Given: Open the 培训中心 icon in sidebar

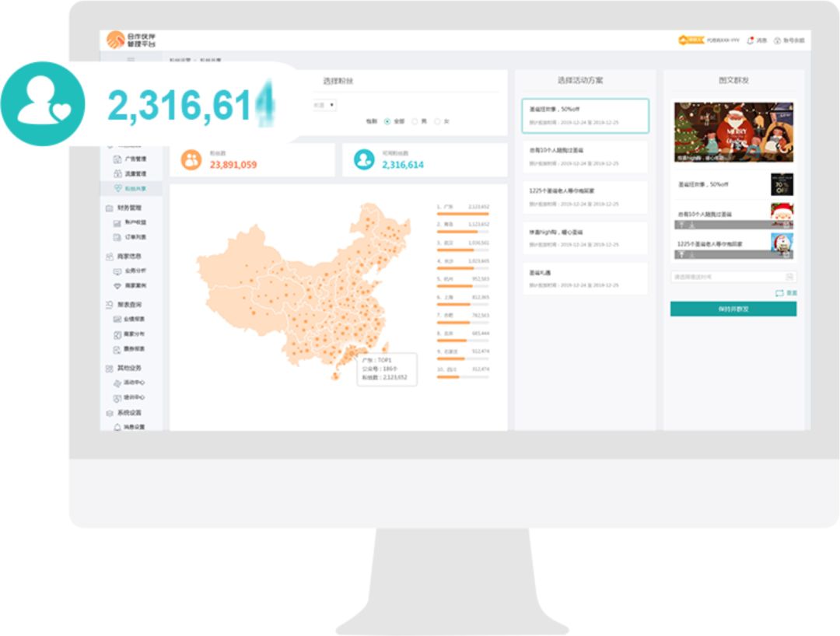Looking at the screenshot, I should point(117,398).
